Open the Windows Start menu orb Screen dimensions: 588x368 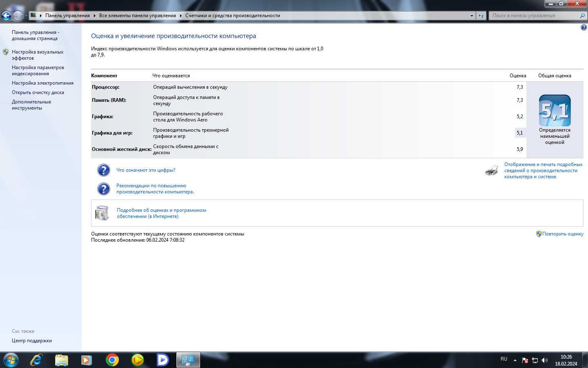(11, 360)
